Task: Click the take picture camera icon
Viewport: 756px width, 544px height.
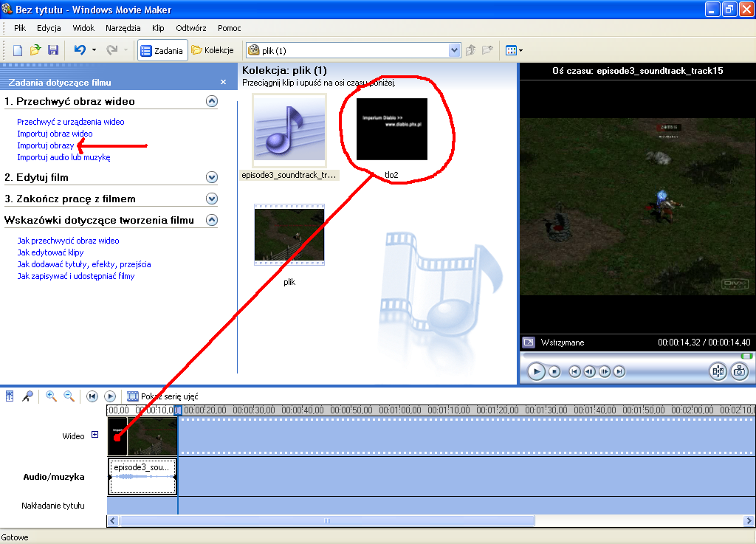Action: point(739,371)
